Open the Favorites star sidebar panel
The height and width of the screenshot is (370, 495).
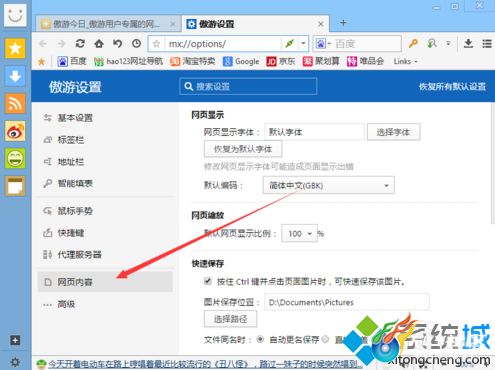15,49
